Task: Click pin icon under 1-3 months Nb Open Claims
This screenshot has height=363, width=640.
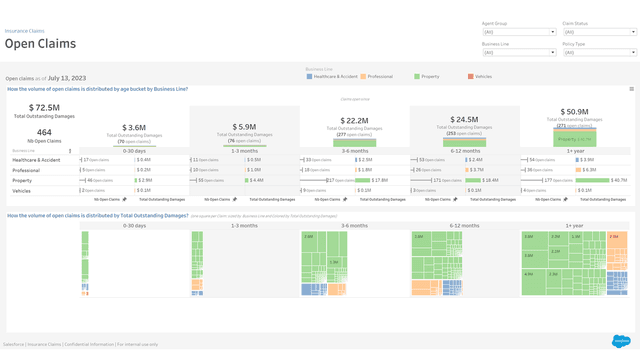Action: point(235,200)
